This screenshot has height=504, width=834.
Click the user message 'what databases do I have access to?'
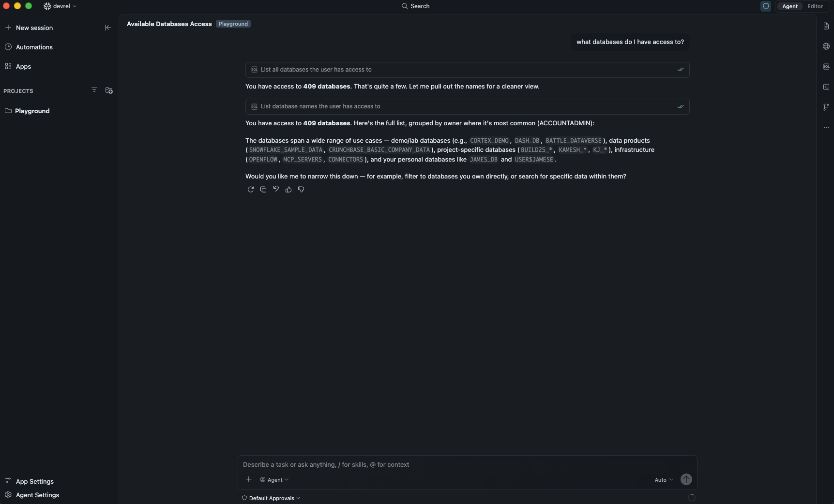[x=630, y=42]
